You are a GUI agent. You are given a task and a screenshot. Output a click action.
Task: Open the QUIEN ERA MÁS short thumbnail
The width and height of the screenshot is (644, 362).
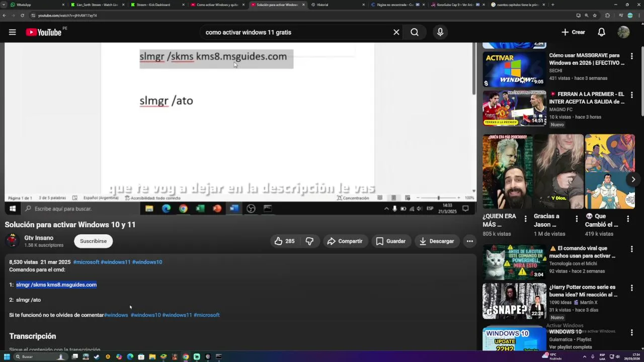click(x=508, y=171)
